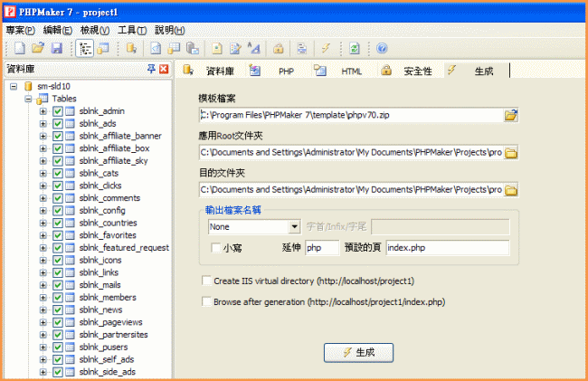This screenshot has height=381, width=588.
Task: Browse for 目的文件夾 folder icon
Action: [x=510, y=190]
